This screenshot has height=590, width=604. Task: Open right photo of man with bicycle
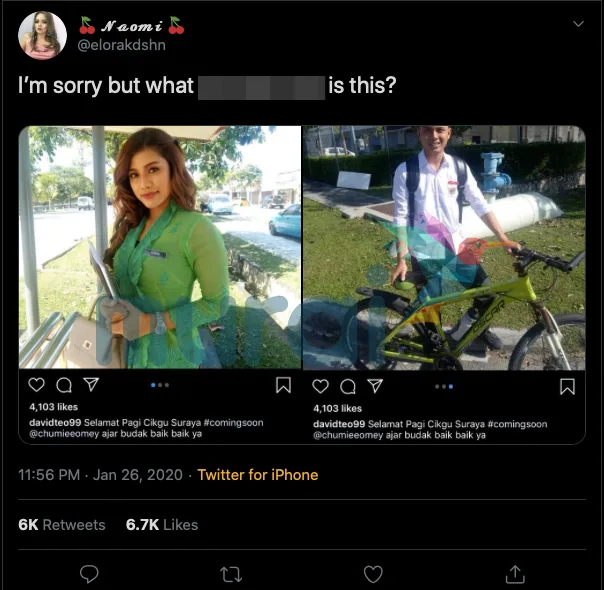(x=444, y=247)
